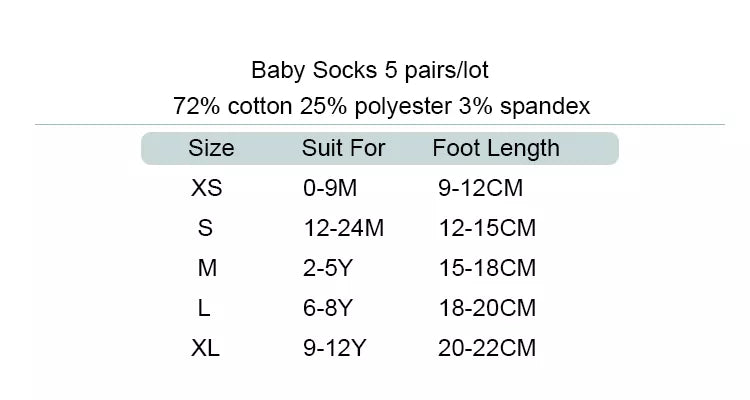The image size is (750, 400).
Task: Pick the S size row label
Action: (x=206, y=228)
